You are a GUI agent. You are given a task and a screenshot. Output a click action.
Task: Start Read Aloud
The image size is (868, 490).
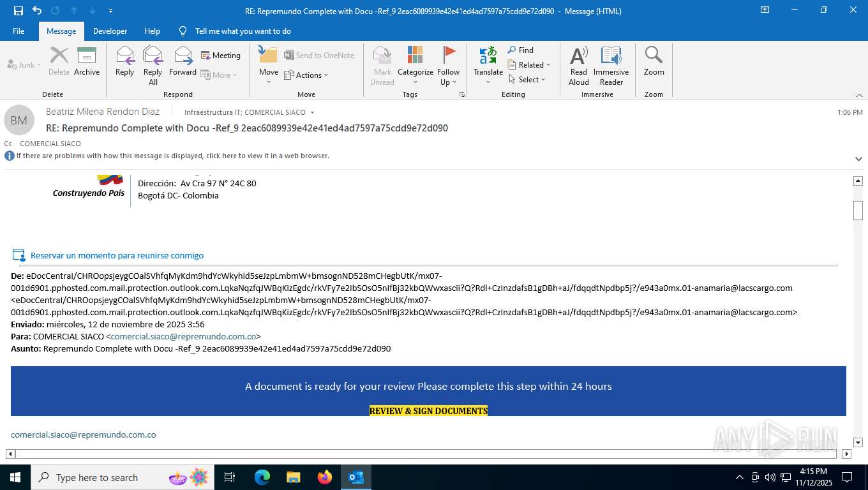579,65
